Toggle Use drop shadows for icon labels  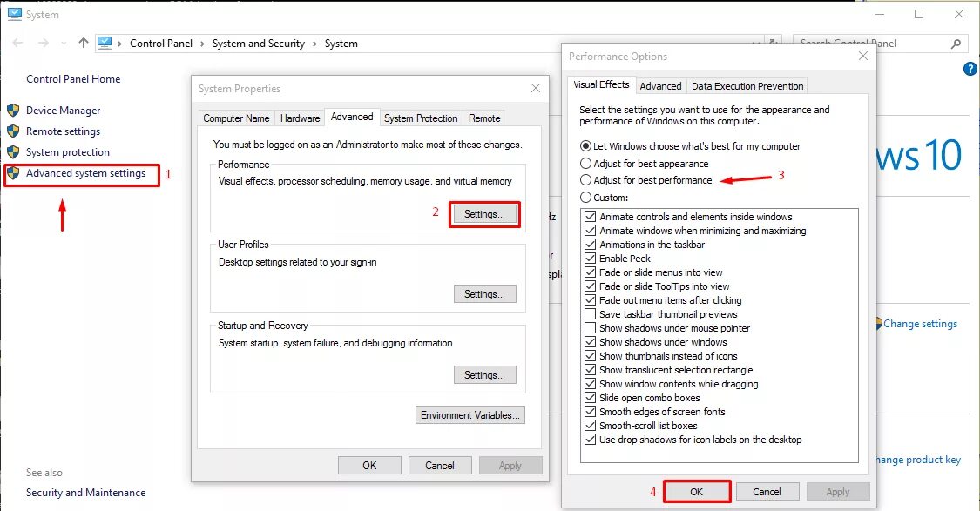point(590,440)
